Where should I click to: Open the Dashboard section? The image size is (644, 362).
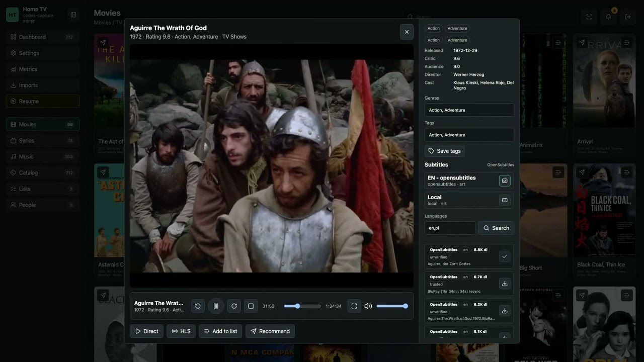(x=43, y=37)
